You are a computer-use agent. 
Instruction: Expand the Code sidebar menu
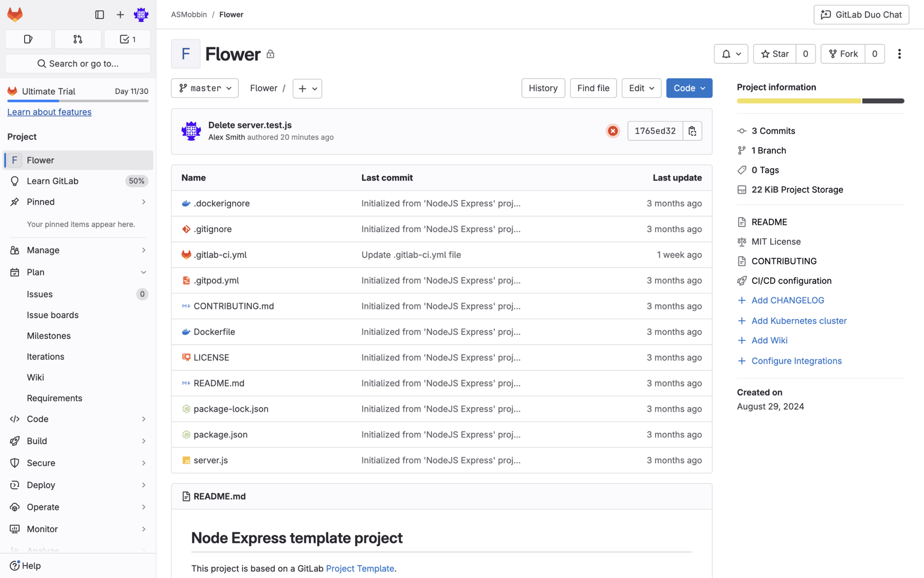(78, 419)
